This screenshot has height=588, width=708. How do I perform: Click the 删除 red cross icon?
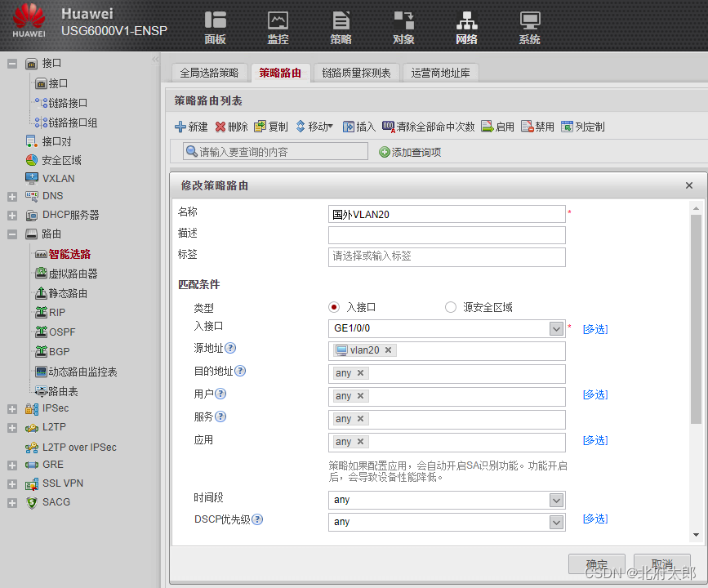tap(220, 127)
